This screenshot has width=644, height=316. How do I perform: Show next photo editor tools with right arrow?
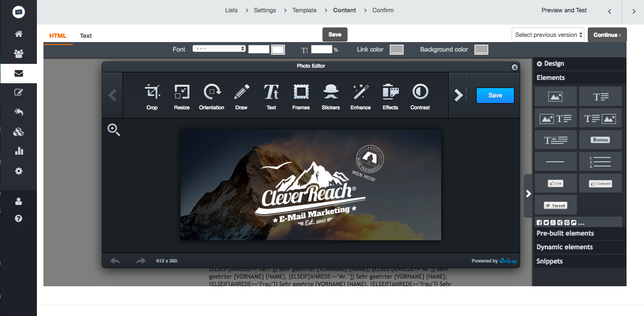[458, 95]
